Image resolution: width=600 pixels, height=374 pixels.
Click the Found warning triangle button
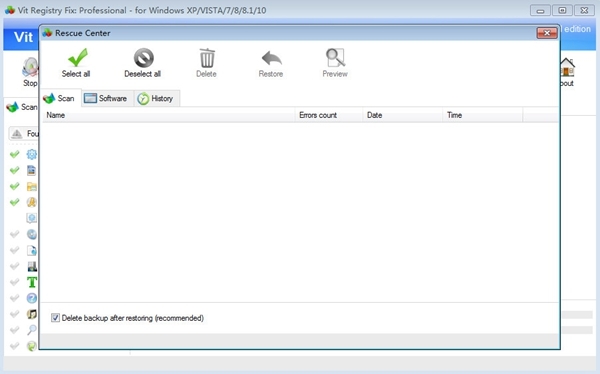tap(24, 134)
